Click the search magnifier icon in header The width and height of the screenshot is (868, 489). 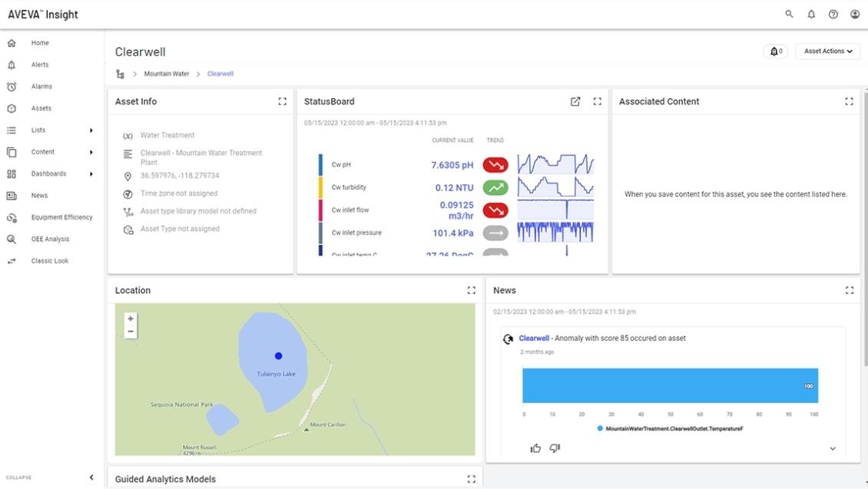(x=789, y=15)
